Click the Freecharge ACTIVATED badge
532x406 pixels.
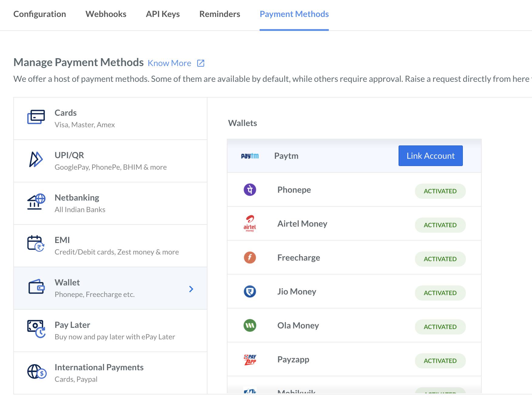pos(440,259)
